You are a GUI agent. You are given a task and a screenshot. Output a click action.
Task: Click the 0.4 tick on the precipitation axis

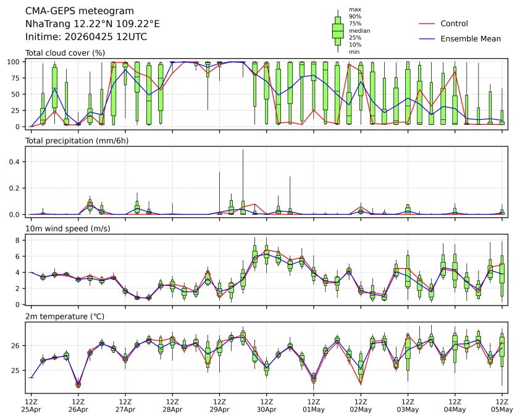(16, 161)
